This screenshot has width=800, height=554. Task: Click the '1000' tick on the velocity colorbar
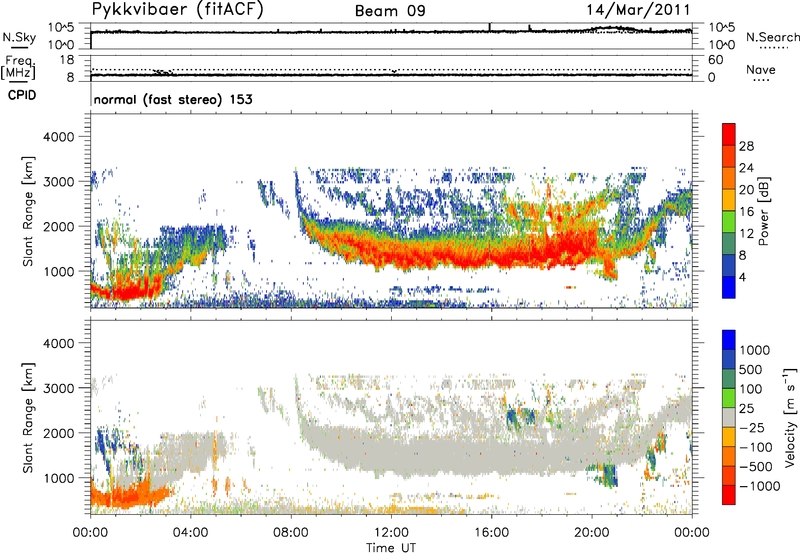(755, 350)
